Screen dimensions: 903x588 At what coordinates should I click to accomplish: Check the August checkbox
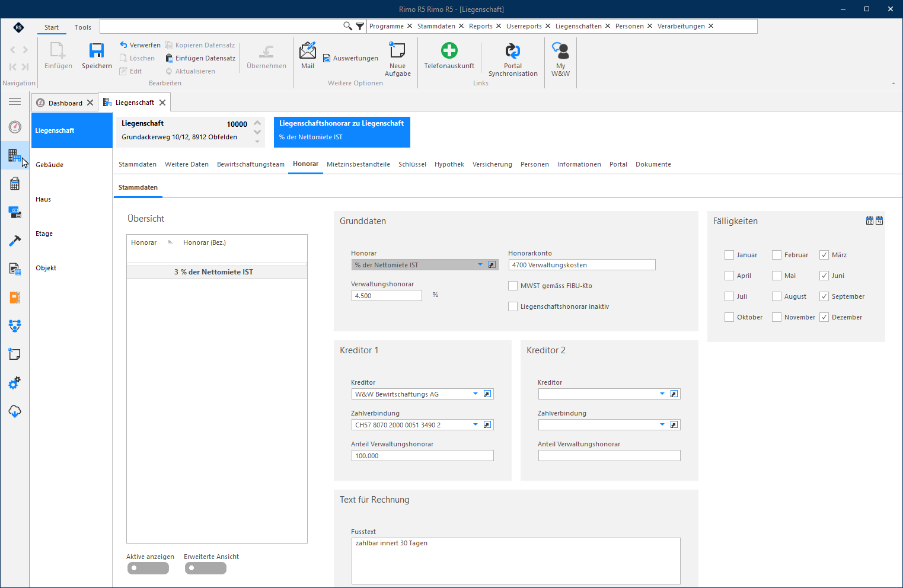pyautogui.click(x=777, y=296)
